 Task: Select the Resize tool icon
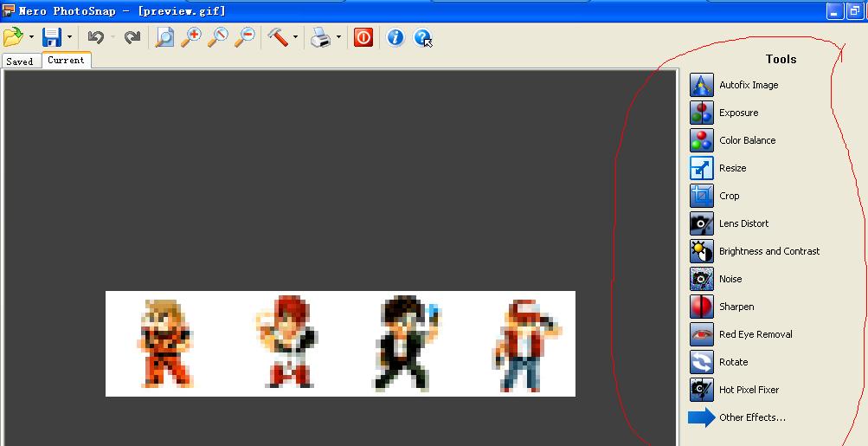click(701, 168)
